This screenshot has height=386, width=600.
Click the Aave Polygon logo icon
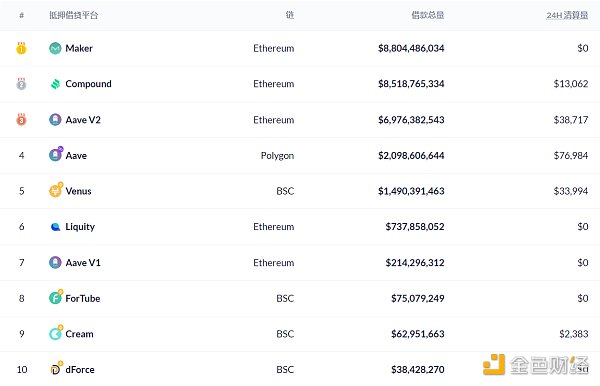56,154
